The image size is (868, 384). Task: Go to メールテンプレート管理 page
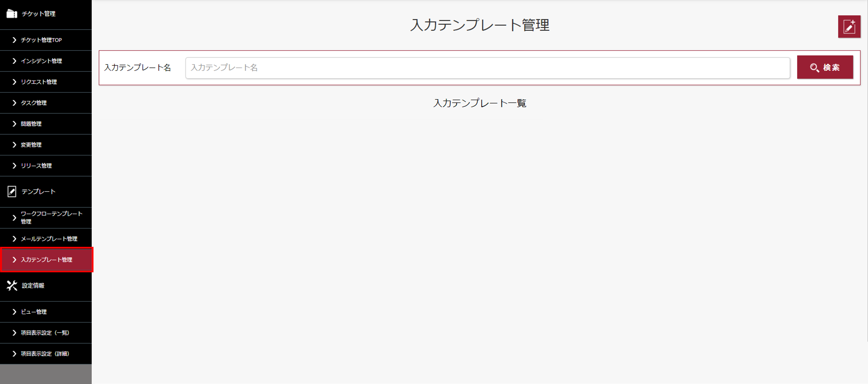(46, 239)
